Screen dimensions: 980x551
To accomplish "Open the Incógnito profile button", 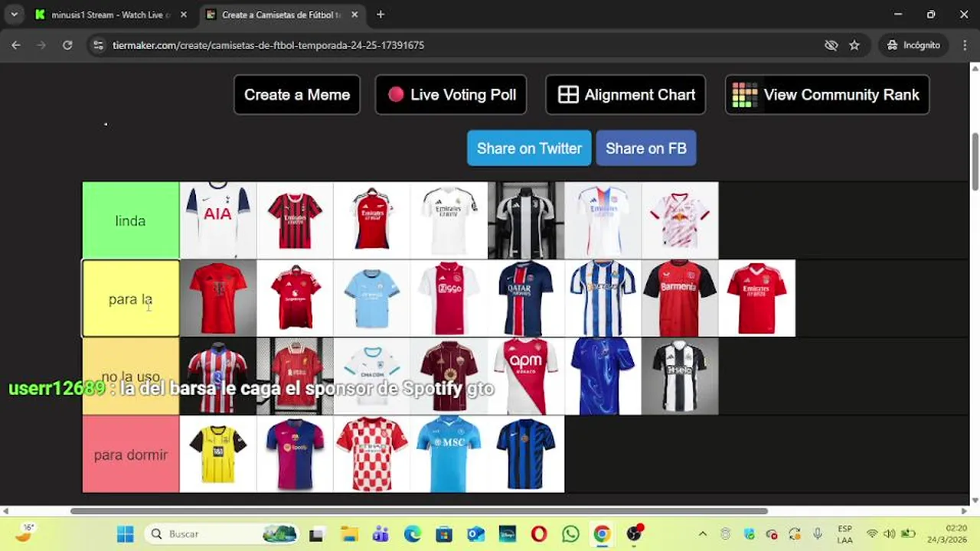I will pos(913,45).
